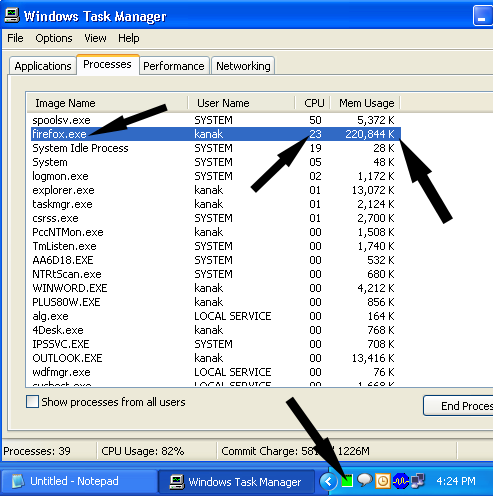493x496 pixels.
Task: Sort by the CPU column header
Action: coord(312,103)
